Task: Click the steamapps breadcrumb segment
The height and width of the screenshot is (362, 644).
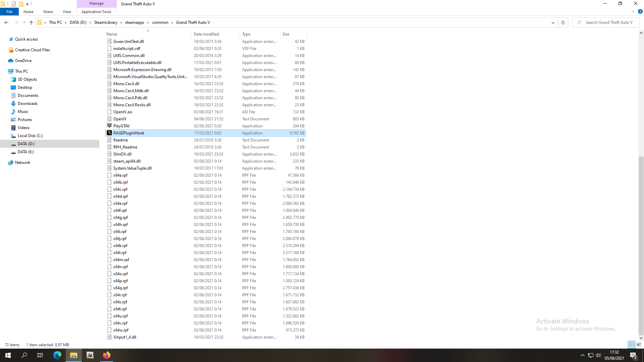Action: pyautogui.click(x=135, y=22)
